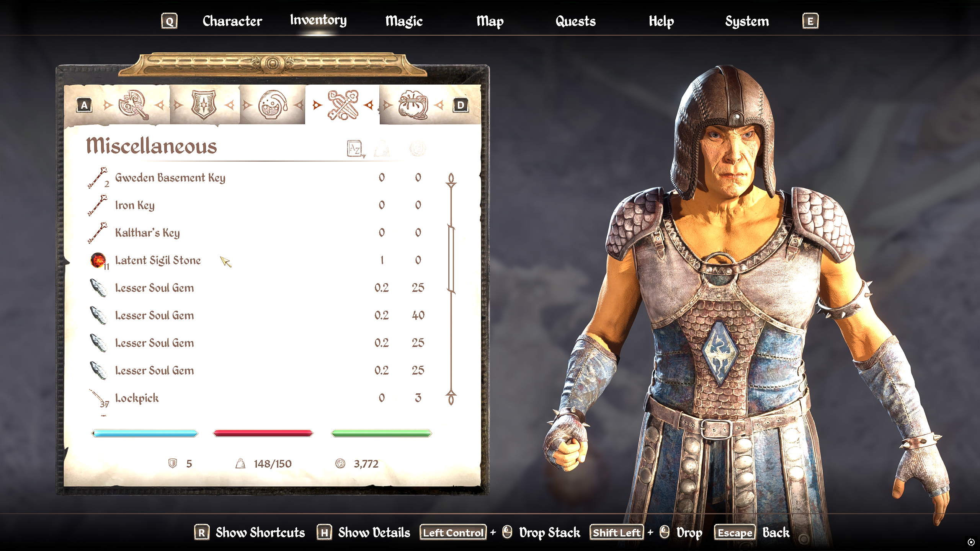Select the Miscellaneous keys category icon
Image resolution: width=980 pixels, height=551 pixels.
coord(343,105)
